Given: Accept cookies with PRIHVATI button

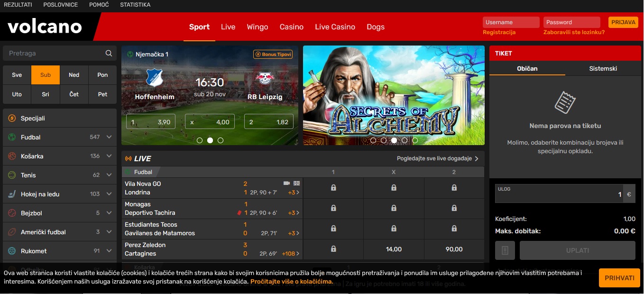Looking at the screenshot, I should pos(619,278).
